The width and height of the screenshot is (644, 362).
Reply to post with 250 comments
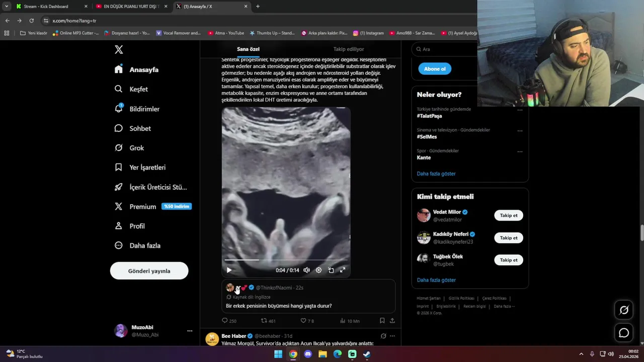[229, 321]
